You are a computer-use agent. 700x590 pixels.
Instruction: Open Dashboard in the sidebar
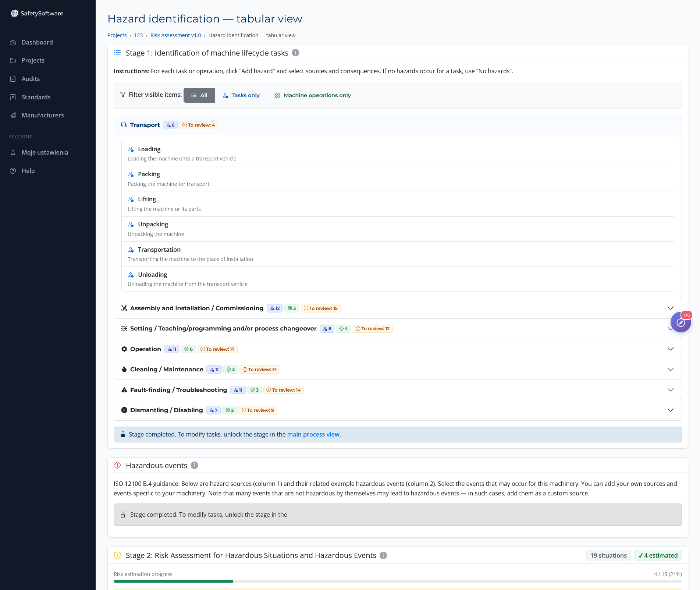37,42
